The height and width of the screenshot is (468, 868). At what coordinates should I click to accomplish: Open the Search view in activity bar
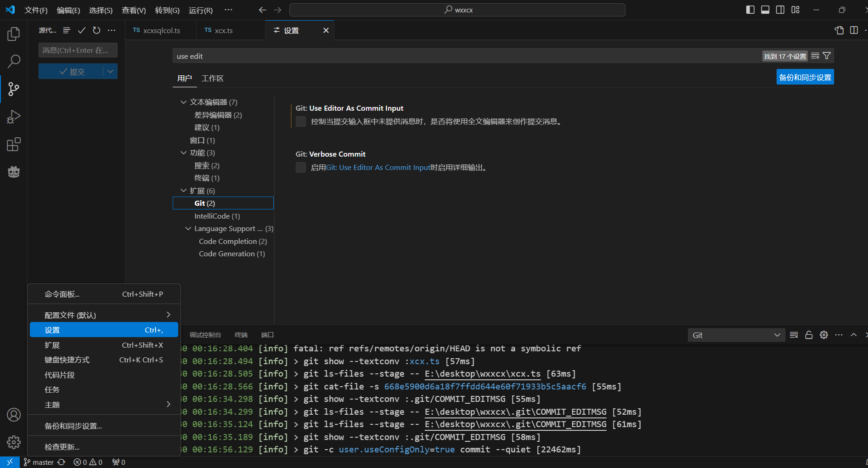pos(14,61)
